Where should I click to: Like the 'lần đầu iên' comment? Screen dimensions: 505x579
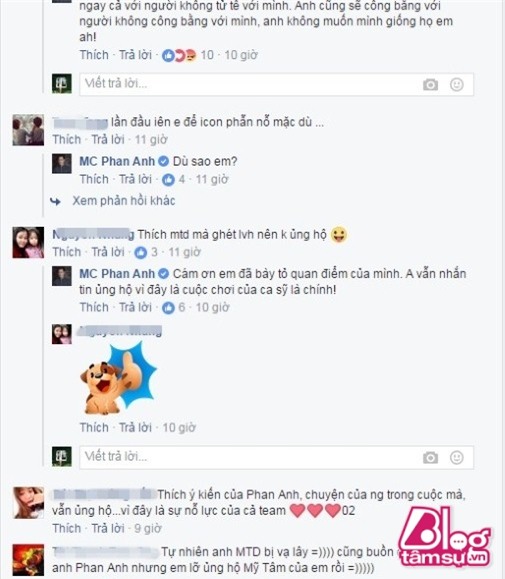[x=66, y=140]
